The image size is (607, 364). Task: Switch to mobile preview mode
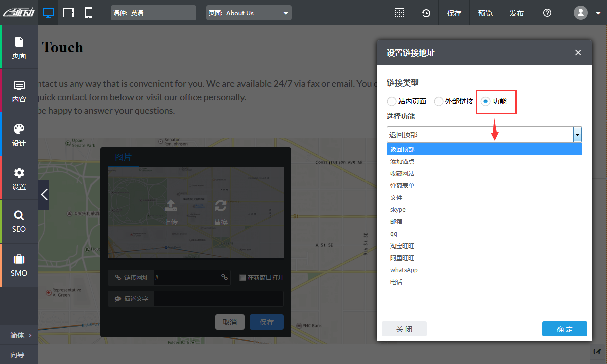(88, 12)
